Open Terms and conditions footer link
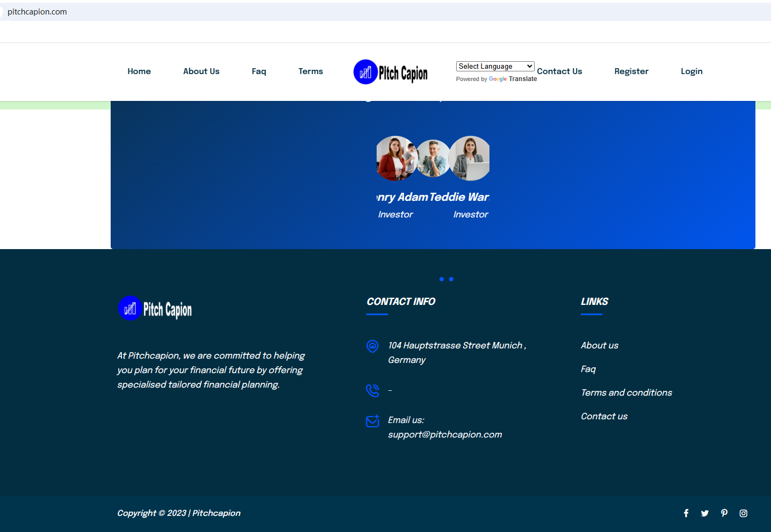 tap(626, 392)
